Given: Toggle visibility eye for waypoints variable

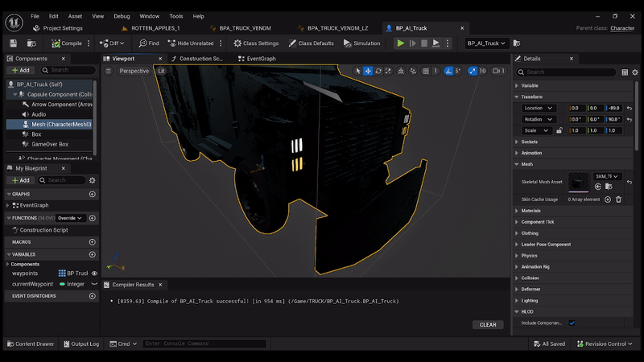Looking at the screenshot, I should pyautogui.click(x=94, y=274).
